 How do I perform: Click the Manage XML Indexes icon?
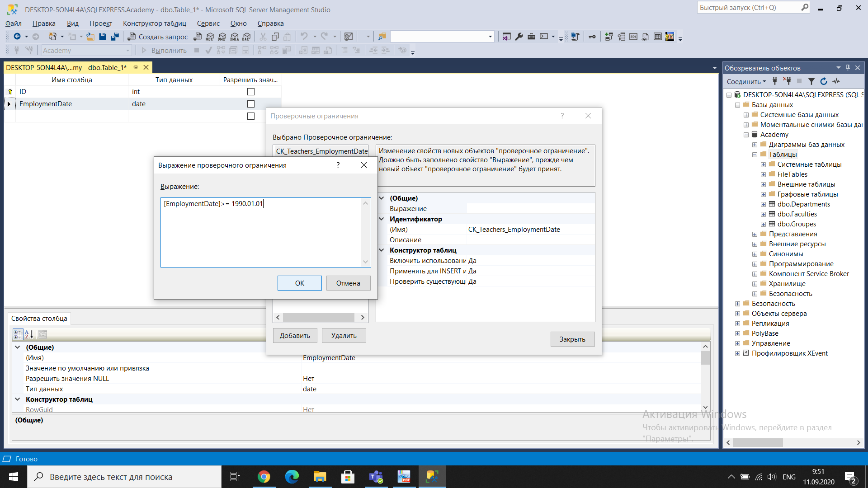[x=646, y=37]
